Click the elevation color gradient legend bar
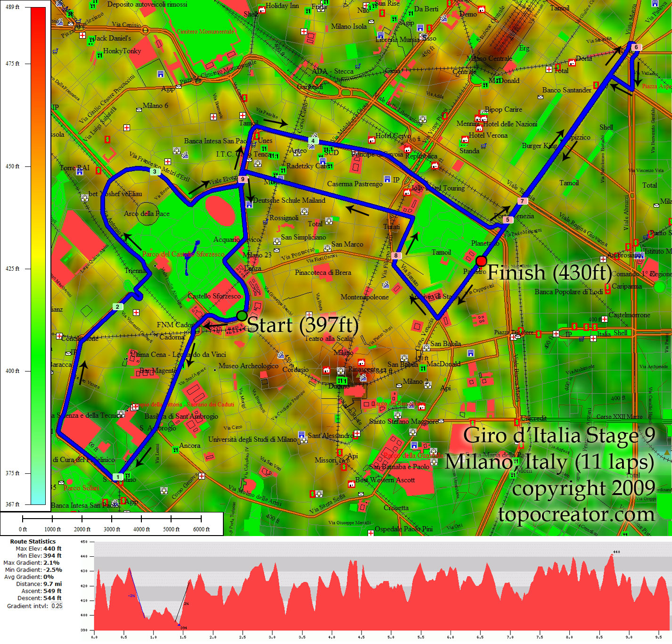Screen dimensions: 672x644 tap(38, 256)
